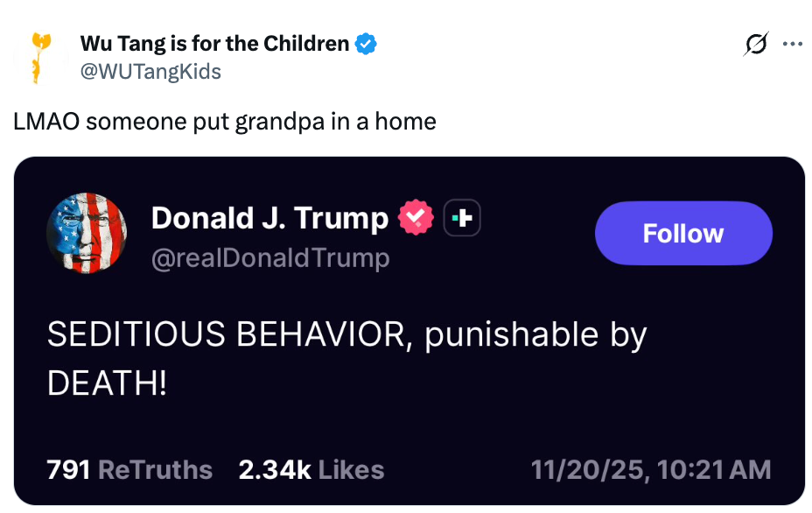Click the Donald J. Trump display name
This screenshot has height=513, width=812.
tap(269, 217)
